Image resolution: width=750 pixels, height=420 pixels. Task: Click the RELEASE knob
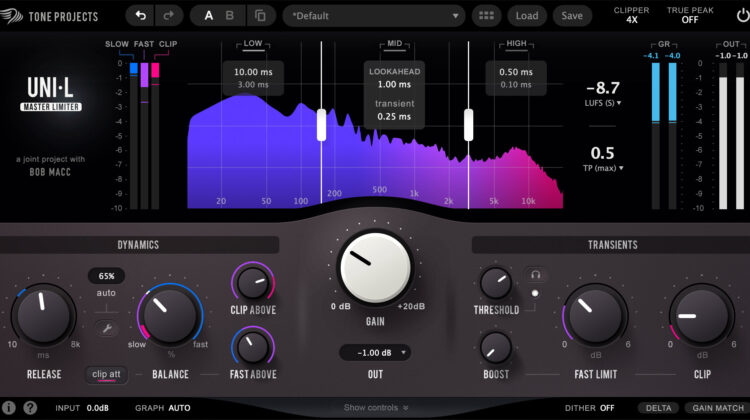44,315
